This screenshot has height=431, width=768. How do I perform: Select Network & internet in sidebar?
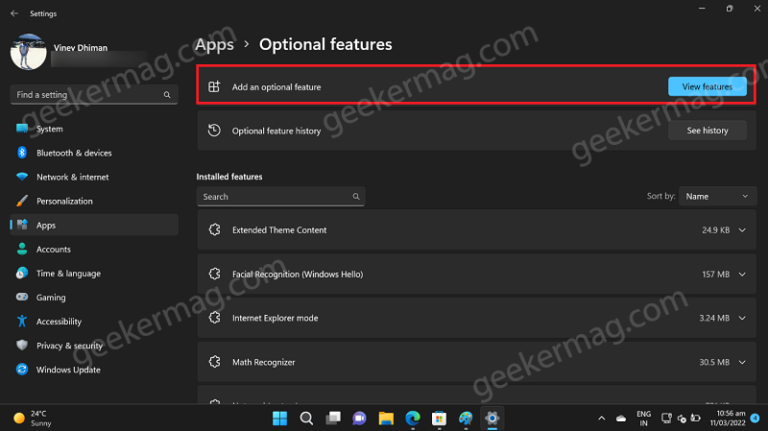[x=72, y=177]
